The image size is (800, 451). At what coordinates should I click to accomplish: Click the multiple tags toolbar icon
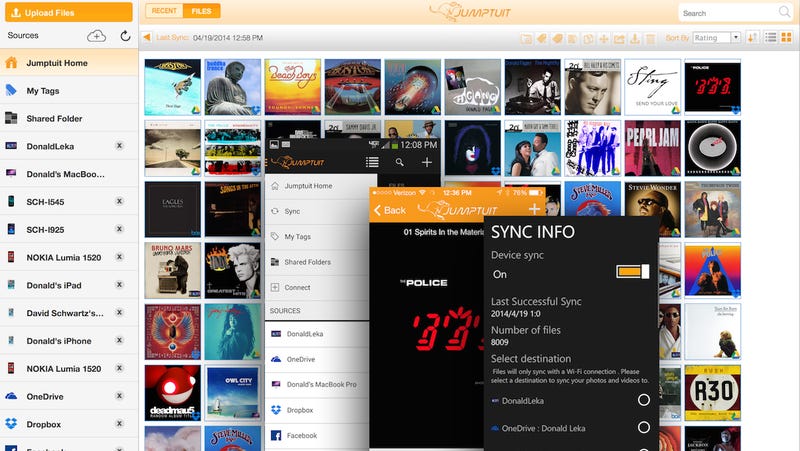tap(558, 38)
